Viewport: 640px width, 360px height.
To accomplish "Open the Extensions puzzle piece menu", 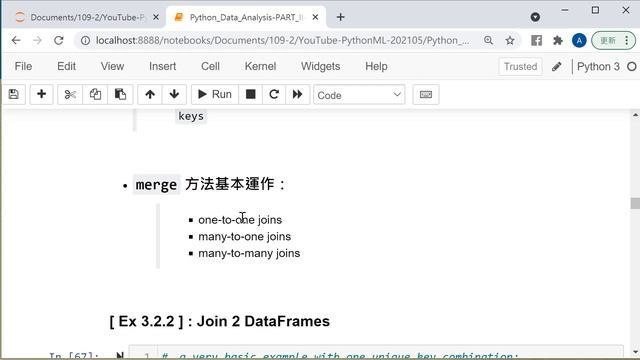I will 558,40.
